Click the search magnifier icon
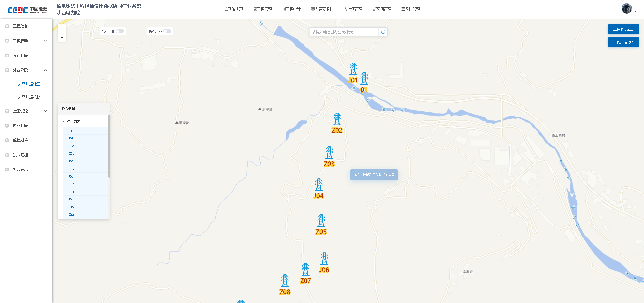644x303 pixels. click(x=383, y=32)
